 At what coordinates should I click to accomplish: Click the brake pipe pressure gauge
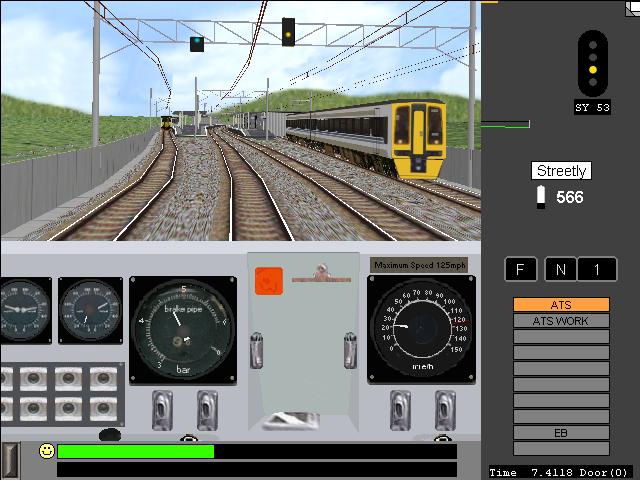tap(183, 329)
